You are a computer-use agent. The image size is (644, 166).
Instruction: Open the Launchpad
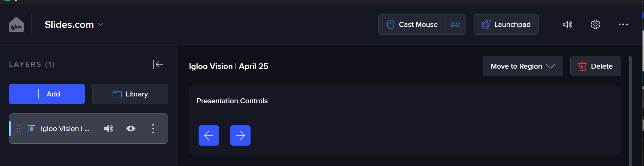(x=506, y=24)
